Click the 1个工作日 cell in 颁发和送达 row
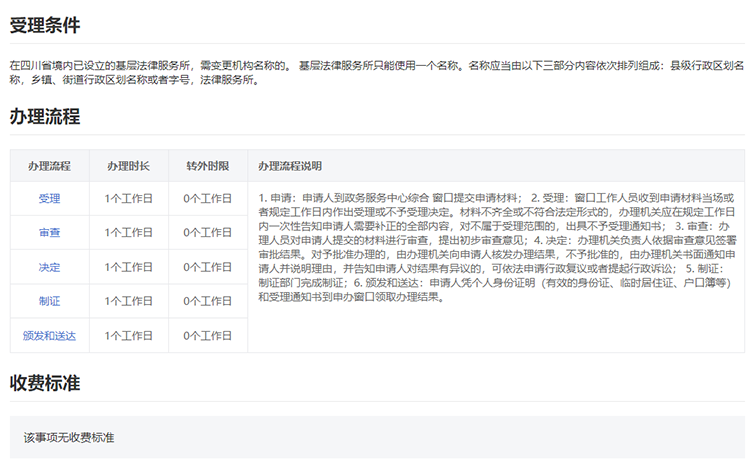 pos(128,335)
